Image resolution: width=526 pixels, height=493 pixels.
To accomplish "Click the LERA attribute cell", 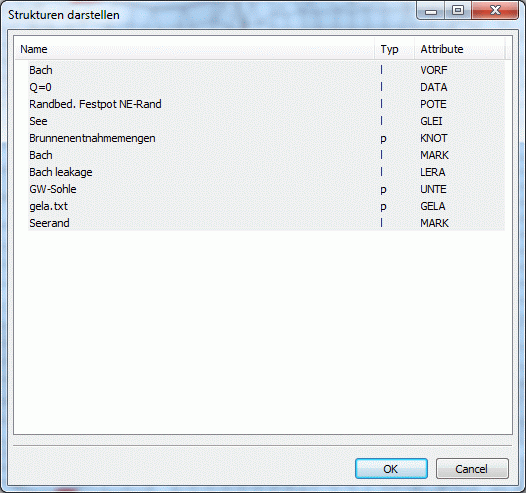I will point(433,172).
